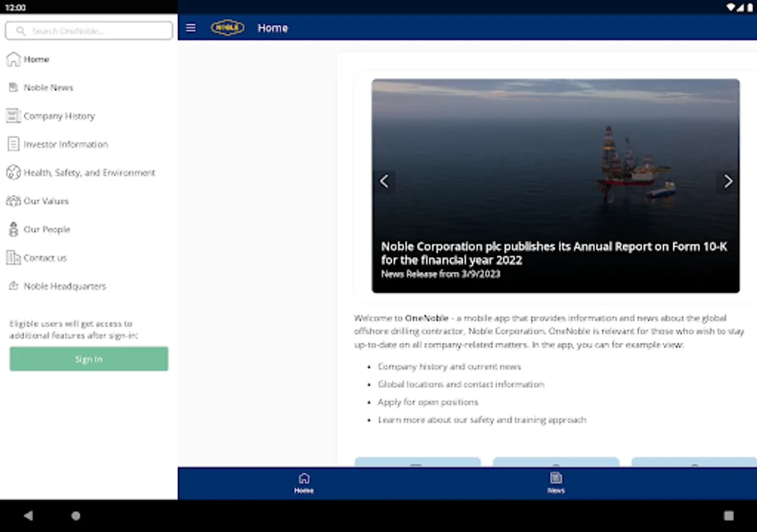Click the Noble logo in header
The width and height of the screenshot is (757, 532).
[228, 28]
